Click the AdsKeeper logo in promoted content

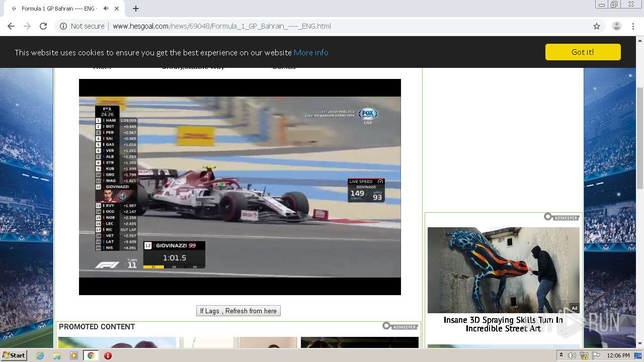[x=400, y=326]
